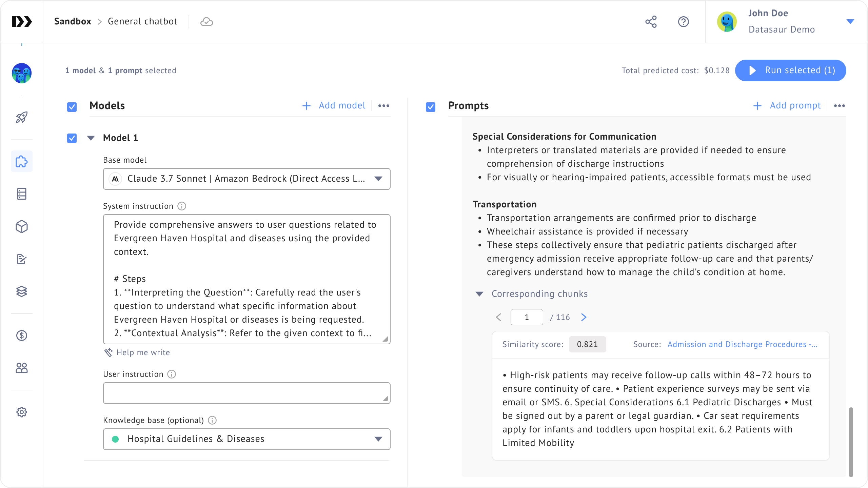Open settings gear in sidebar
868x488 pixels.
pos(22,412)
